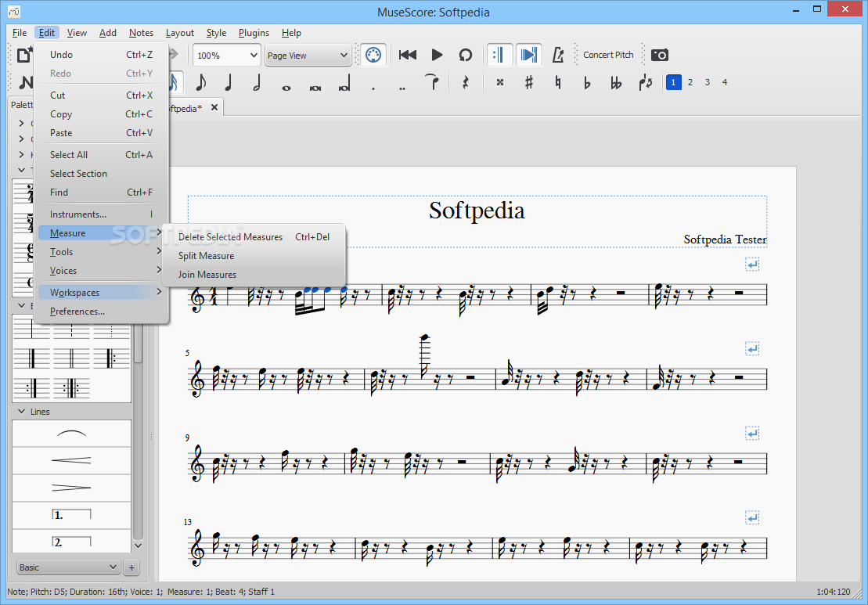Open the Voices submenu
Screen dimensions: 868x605
click(100, 271)
